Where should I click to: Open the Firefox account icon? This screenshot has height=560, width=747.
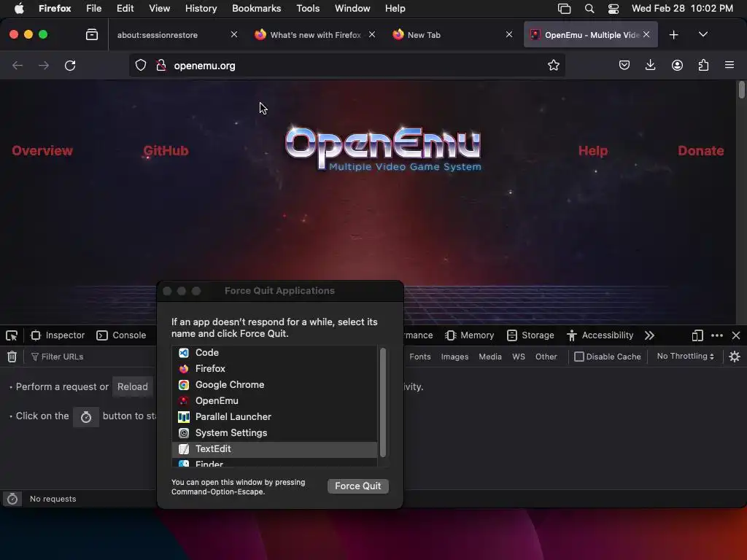point(677,65)
